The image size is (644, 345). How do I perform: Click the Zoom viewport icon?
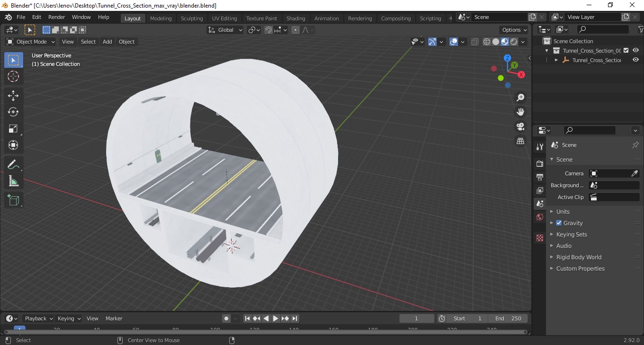(x=520, y=98)
